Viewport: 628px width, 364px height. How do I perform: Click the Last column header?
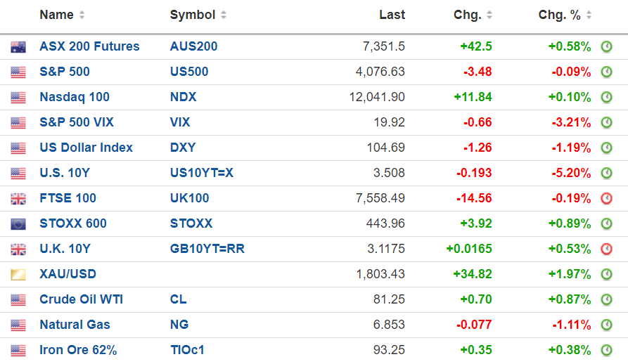point(392,15)
